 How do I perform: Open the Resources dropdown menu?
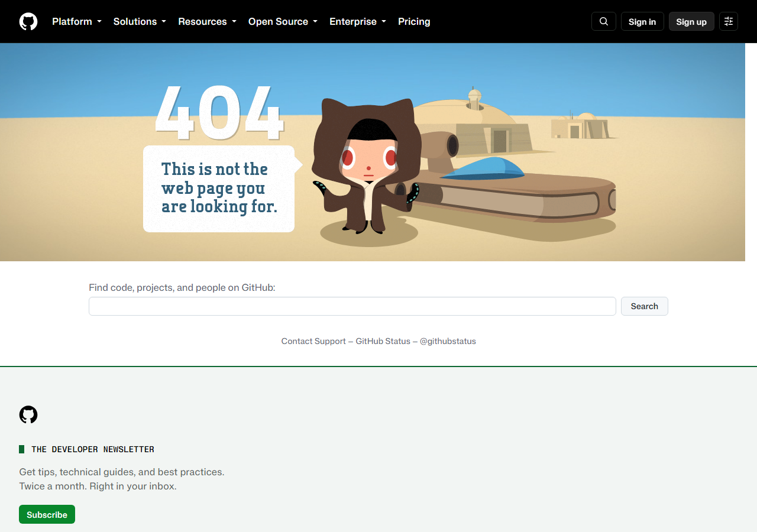208,21
